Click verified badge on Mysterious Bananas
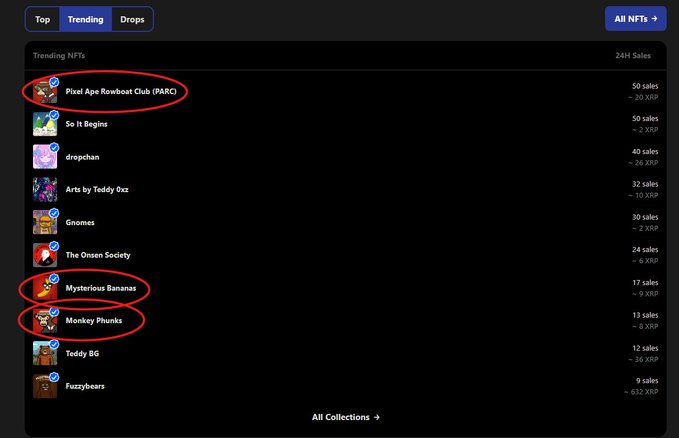679x438 pixels. (54, 279)
